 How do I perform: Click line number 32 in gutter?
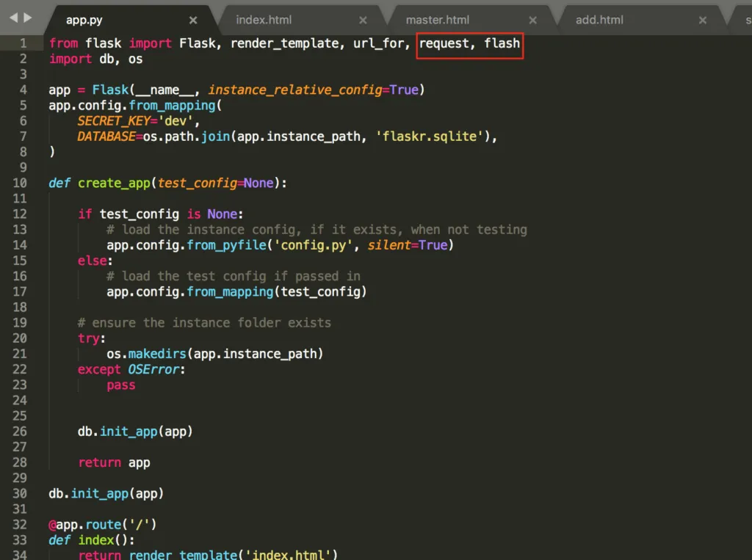(20, 525)
